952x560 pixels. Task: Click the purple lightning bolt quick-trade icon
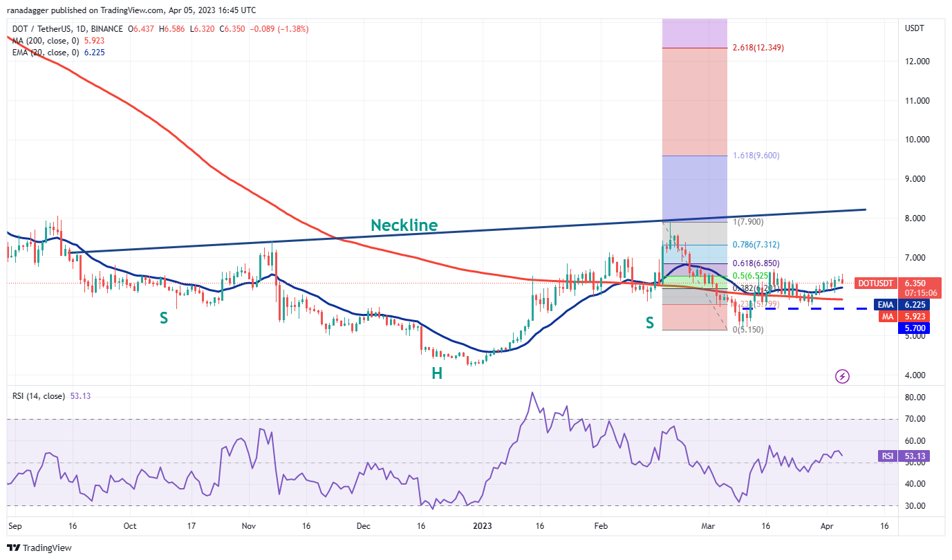842,375
